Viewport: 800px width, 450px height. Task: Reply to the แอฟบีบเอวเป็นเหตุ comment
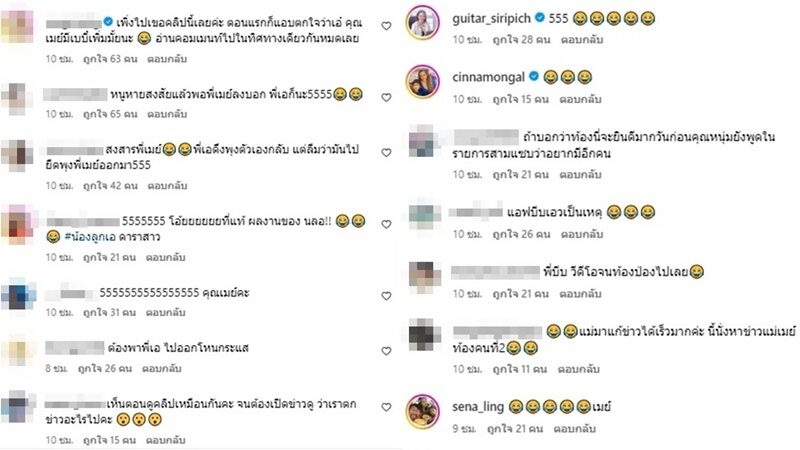(582, 234)
